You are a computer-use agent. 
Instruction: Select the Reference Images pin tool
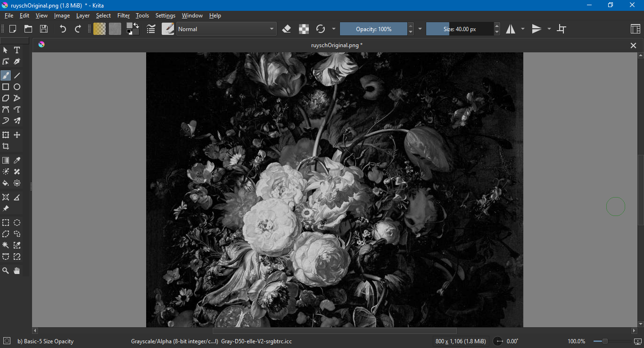point(6,208)
